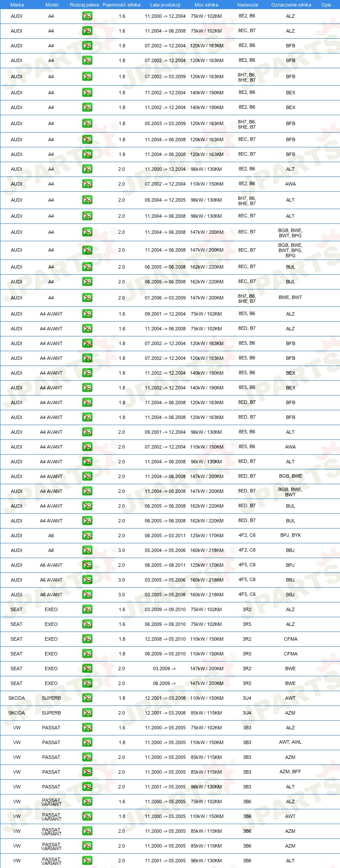Screen dimensions: 340x868
Task: Click date range '06.2005 -> 03.2011'
Action: pos(165,535)
